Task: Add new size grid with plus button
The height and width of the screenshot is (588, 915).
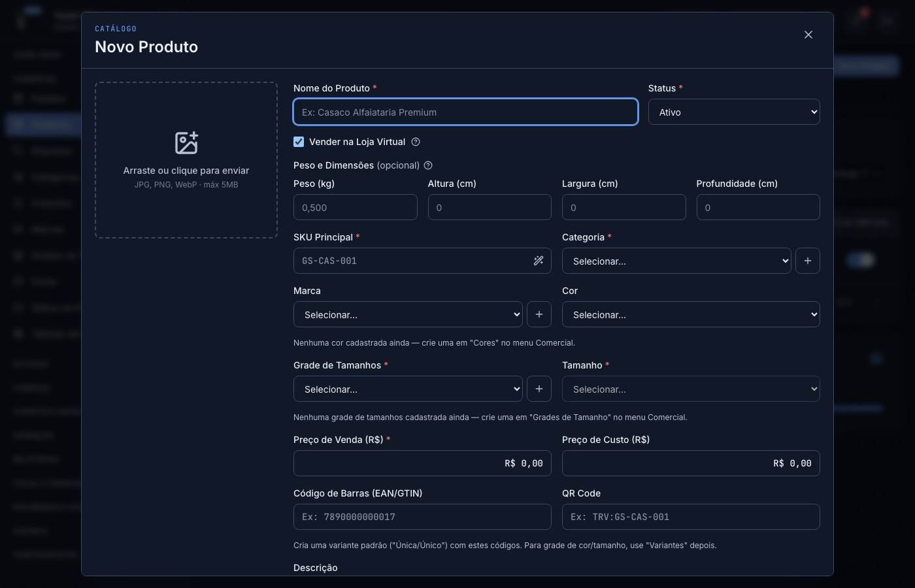Action: point(539,389)
